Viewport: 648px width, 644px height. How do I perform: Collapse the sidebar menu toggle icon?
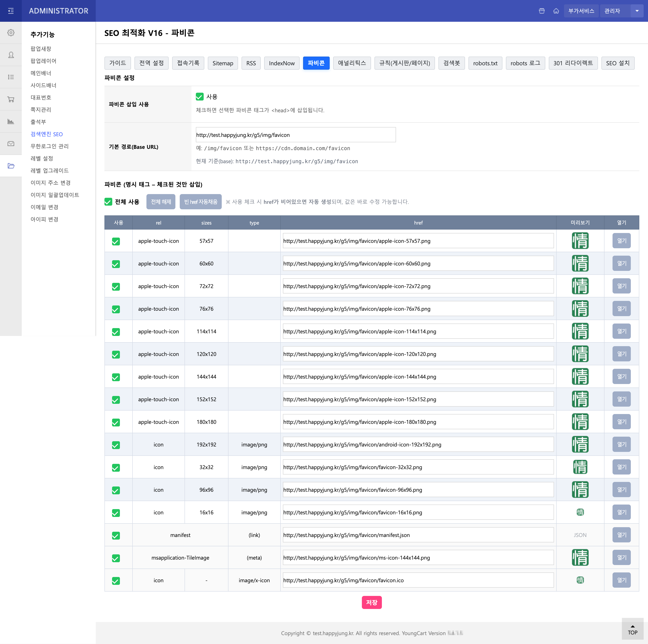(x=11, y=11)
